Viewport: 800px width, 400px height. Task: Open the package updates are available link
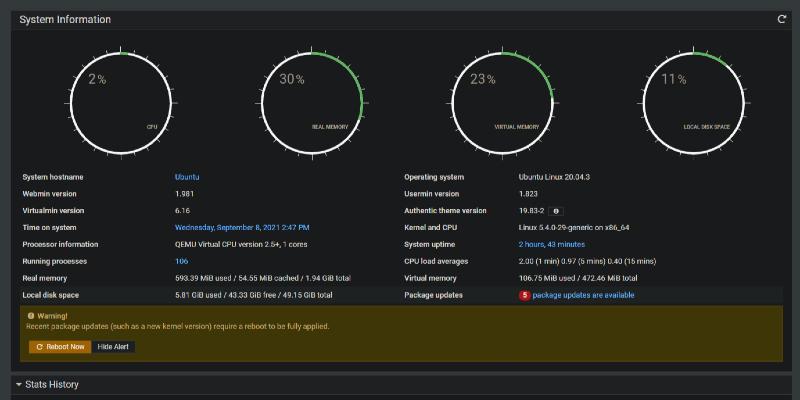(x=583, y=295)
